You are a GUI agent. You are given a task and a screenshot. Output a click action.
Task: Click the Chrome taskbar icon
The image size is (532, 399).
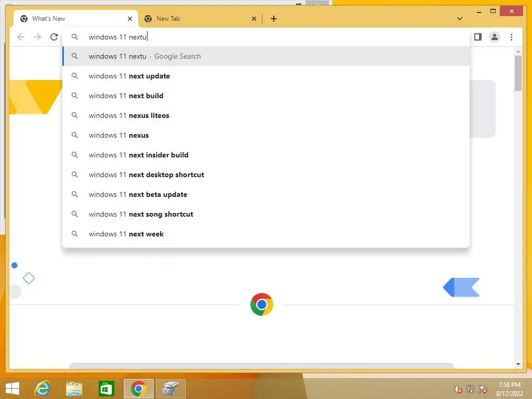pyautogui.click(x=138, y=389)
